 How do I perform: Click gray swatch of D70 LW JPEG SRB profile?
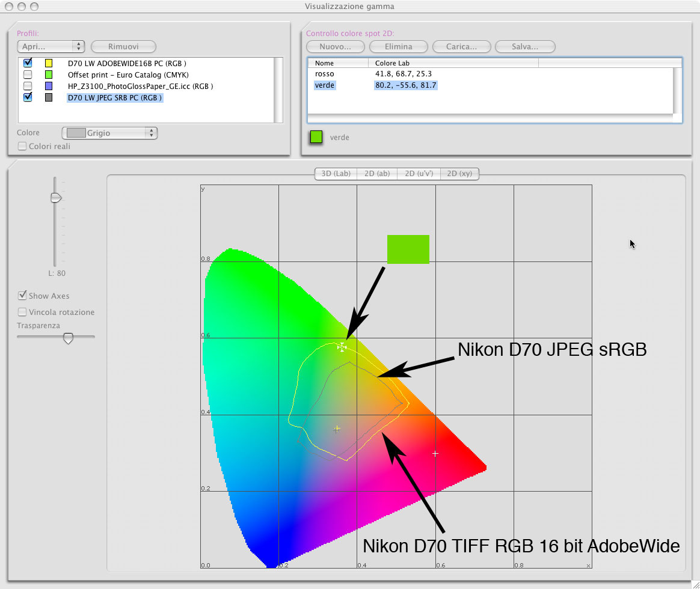click(x=49, y=97)
